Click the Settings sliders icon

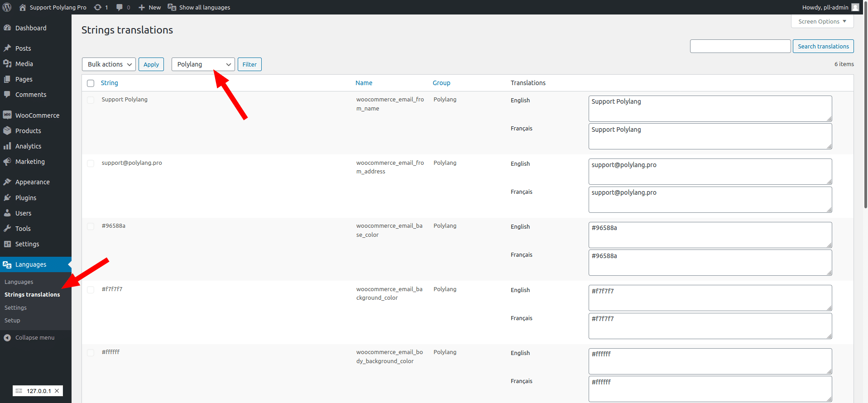[x=7, y=244]
